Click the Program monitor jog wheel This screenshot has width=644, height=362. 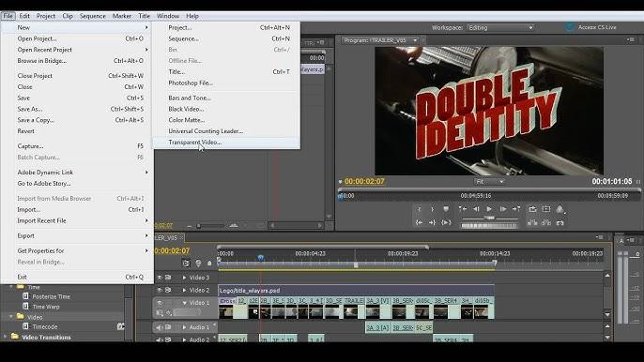click(489, 225)
